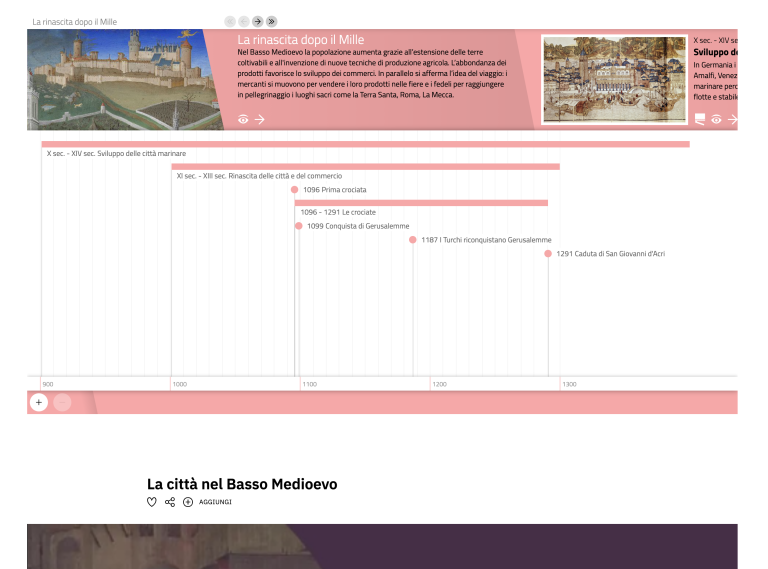Zoom in the timeline with plus button
The width and height of the screenshot is (768, 569).
coord(38,402)
